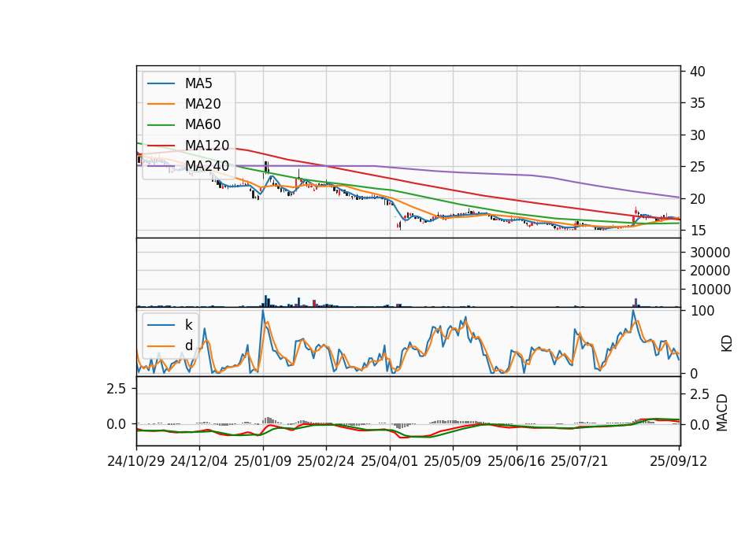Click the blue MA5 legend line sample
This screenshot has height=543, width=756.
coord(161,84)
